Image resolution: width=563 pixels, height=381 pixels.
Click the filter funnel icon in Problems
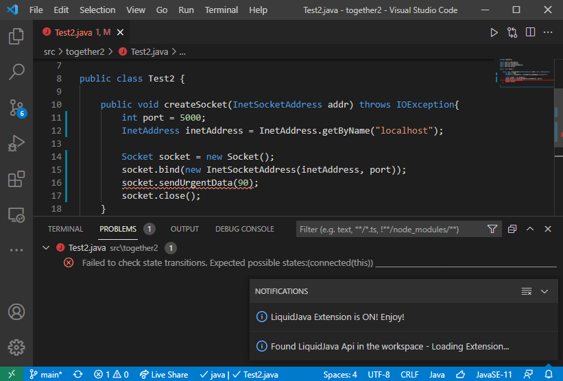click(492, 229)
